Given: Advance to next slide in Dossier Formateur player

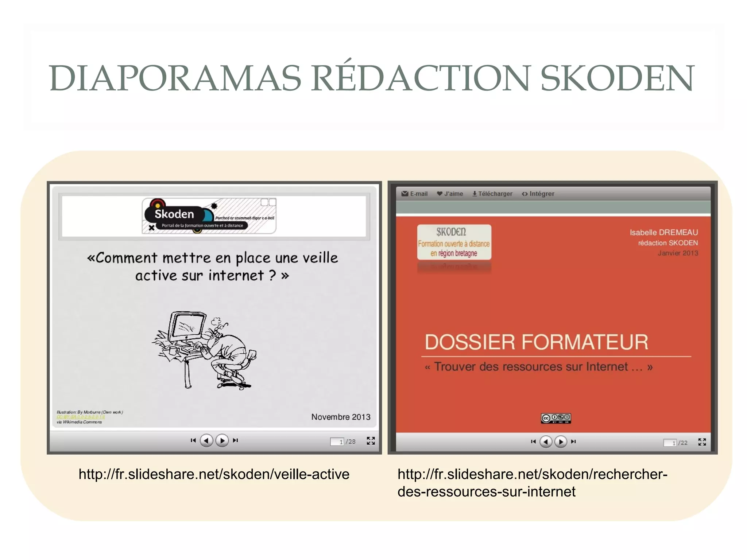Looking at the screenshot, I should (561, 442).
